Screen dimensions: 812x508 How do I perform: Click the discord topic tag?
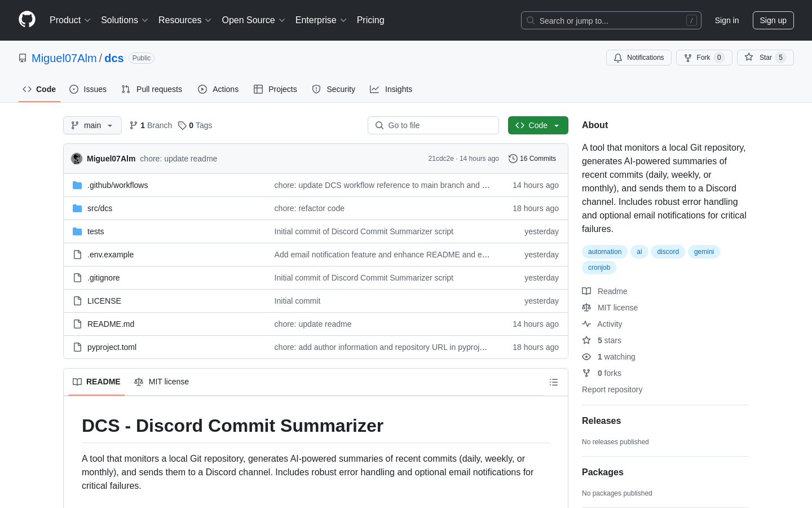click(x=668, y=252)
